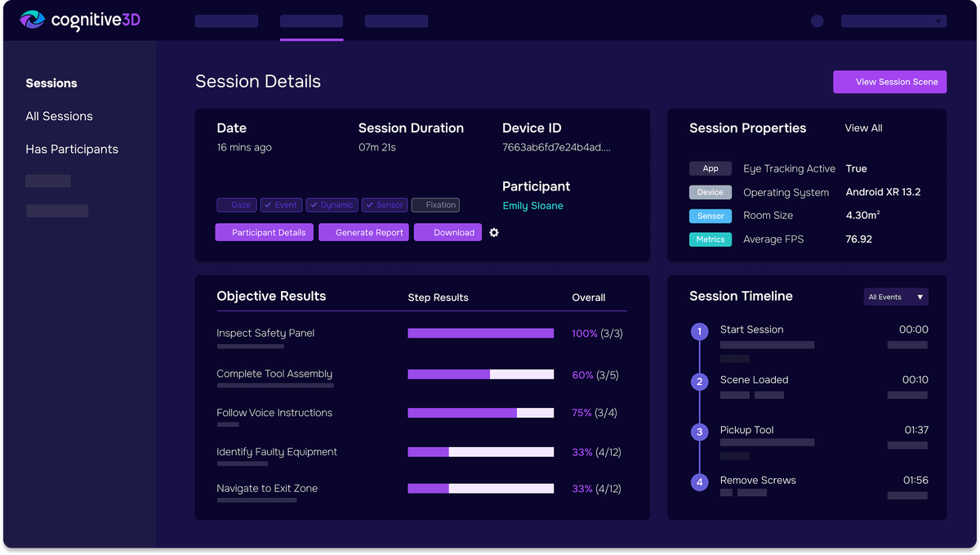The image size is (980, 555).
Task: Open the All Events timeline dropdown
Action: [895, 297]
